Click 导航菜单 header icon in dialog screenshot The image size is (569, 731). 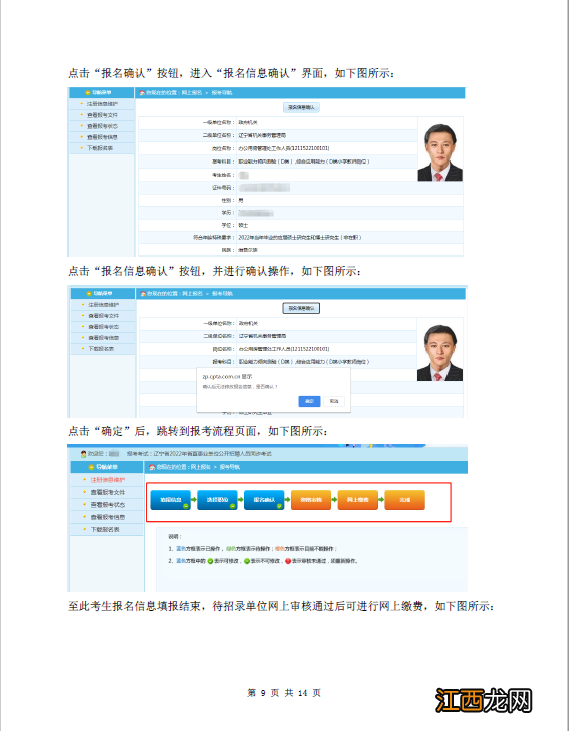89,294
